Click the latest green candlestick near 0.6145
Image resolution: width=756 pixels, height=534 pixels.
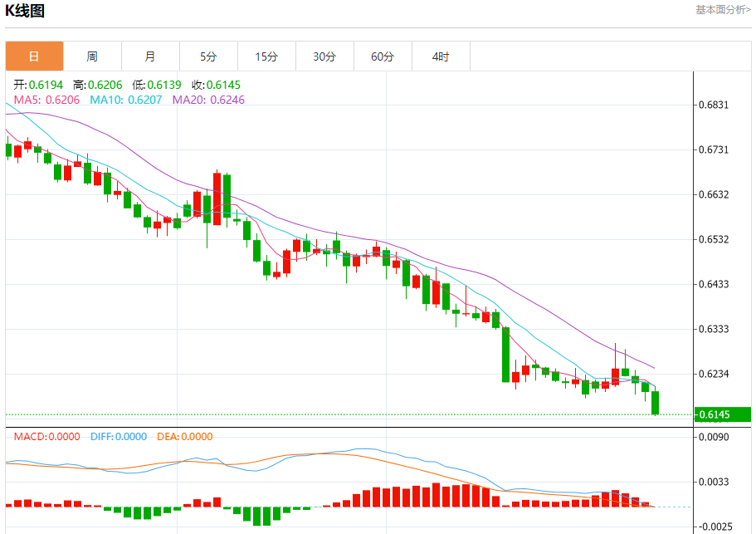[656, 403]
